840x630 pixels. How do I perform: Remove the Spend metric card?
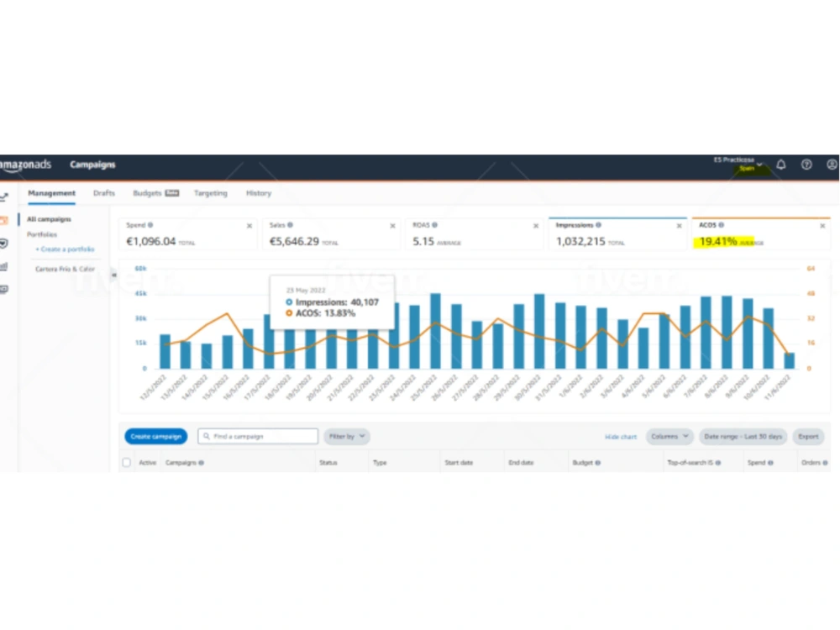(249, 226)
